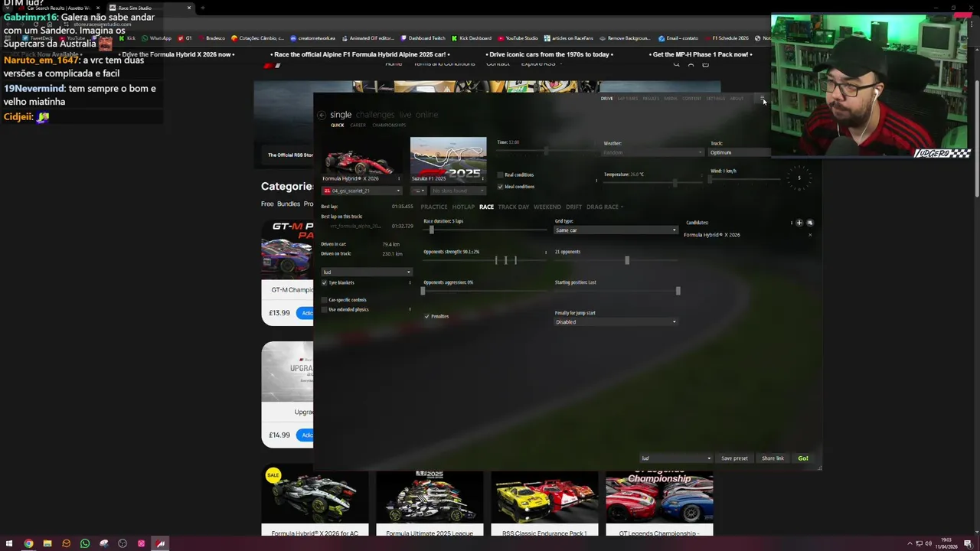This screenshot has height=551, width=980.
Task: Open notification center in system tray
Action: coord(969,543)
